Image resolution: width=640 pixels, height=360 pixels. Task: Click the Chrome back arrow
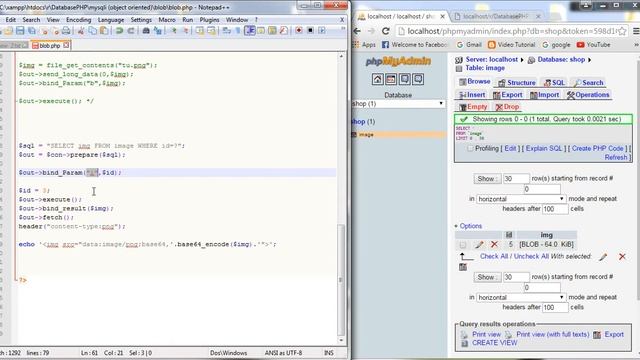tap(357, 31)
